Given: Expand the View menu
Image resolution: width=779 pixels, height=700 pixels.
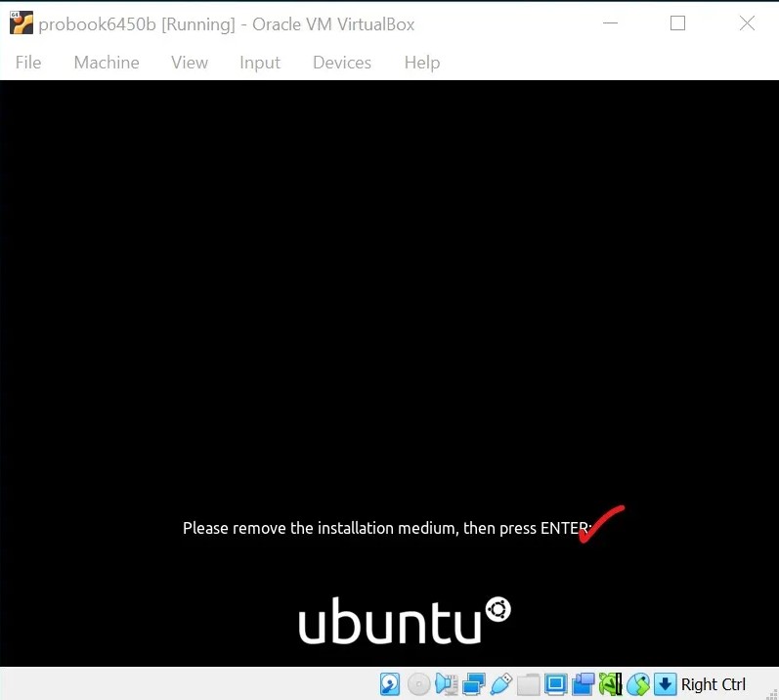Looking at the screenshot, I should tap(190, 63).
